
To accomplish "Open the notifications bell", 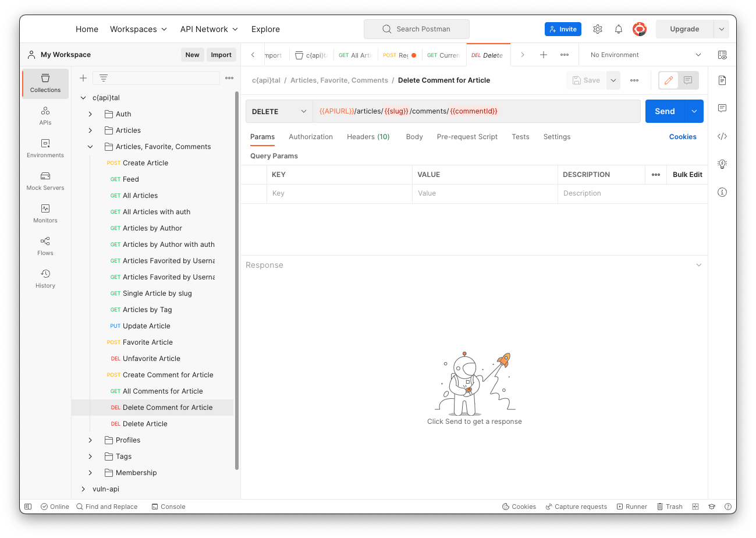I will coord(619,29).
